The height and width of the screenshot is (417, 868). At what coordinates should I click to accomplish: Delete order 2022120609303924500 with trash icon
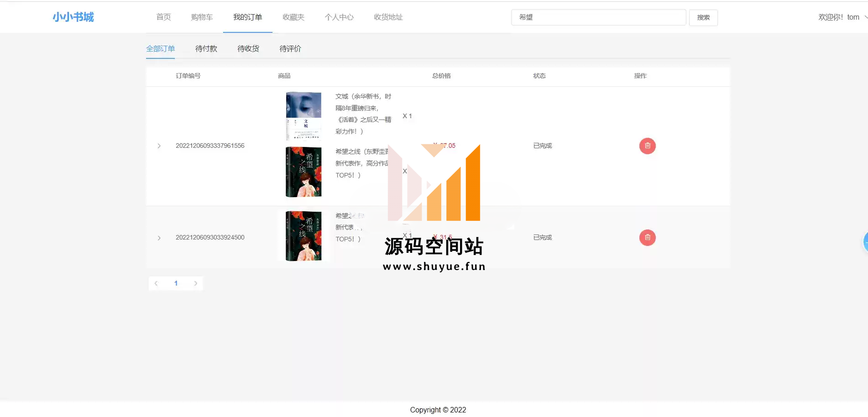pyautogui.click(x=647, y=238)
